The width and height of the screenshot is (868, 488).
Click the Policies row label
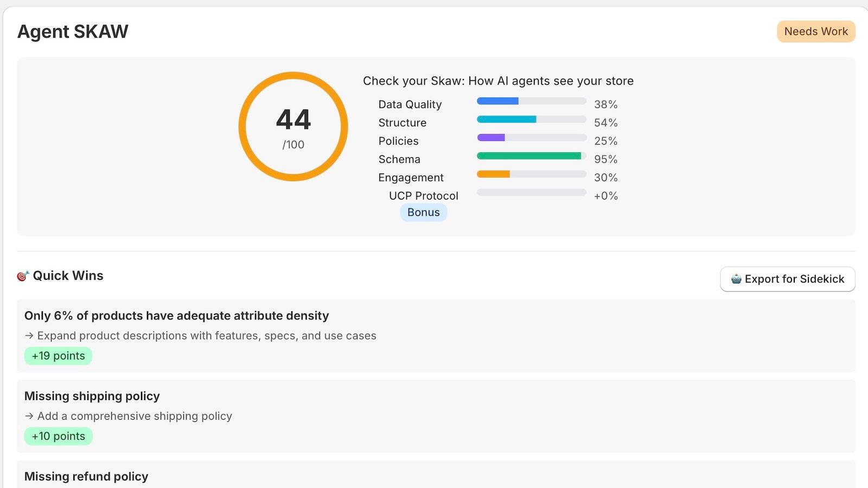coord(398,141)
